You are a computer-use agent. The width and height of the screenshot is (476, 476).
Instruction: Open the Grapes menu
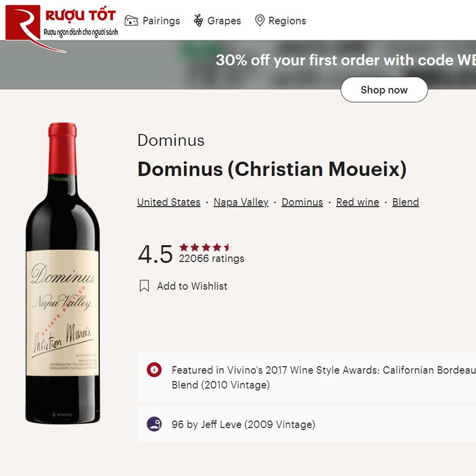pyautogui.click(x=224, y=20)
